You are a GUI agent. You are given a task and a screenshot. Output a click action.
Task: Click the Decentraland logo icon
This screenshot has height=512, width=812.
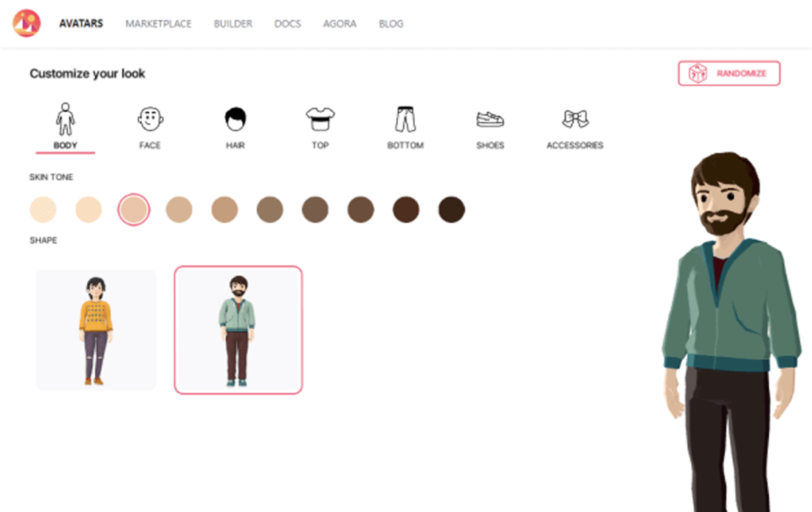[27, 24]
